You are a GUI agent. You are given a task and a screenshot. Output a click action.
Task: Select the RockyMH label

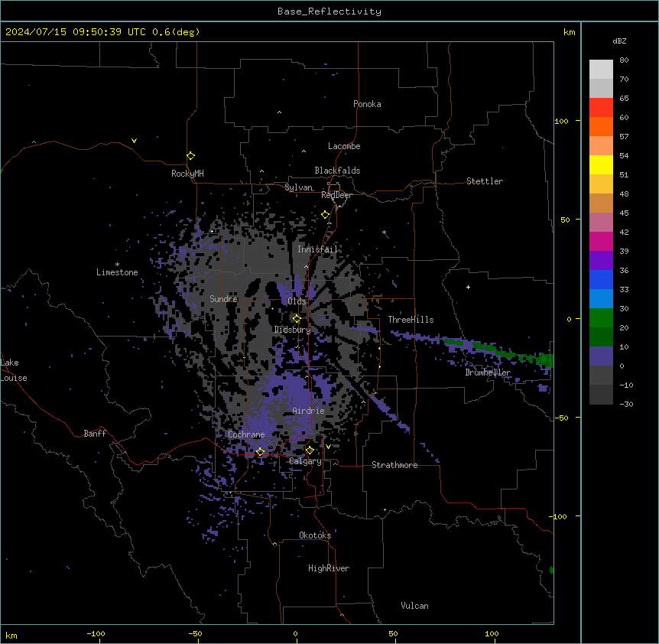click(x=187, y=174)
